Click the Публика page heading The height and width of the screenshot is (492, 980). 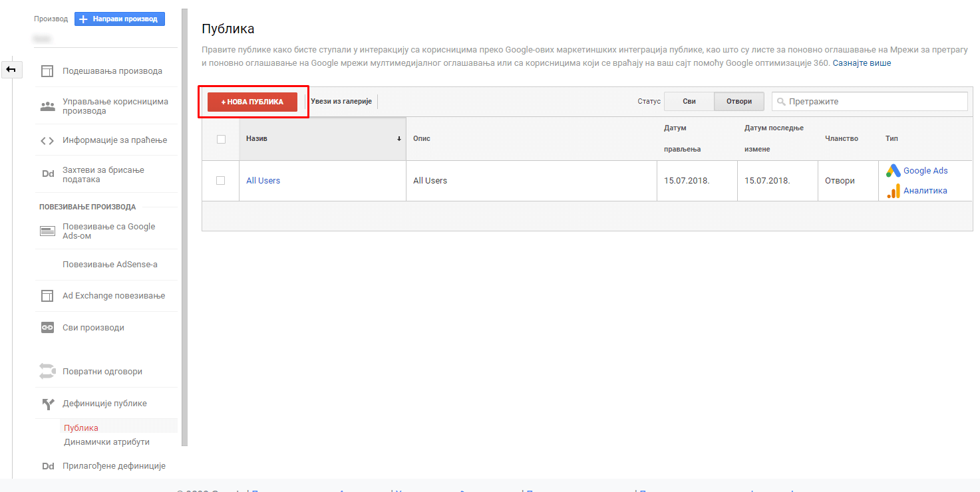(228, 29)
